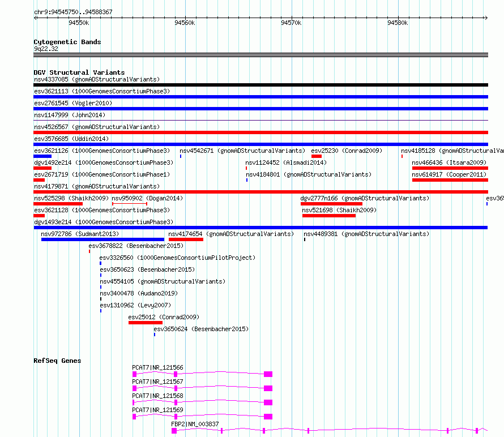This screenshot has width=504, height=437.
Task: Select the blue esv3621126 short bar
Action: 42,156
